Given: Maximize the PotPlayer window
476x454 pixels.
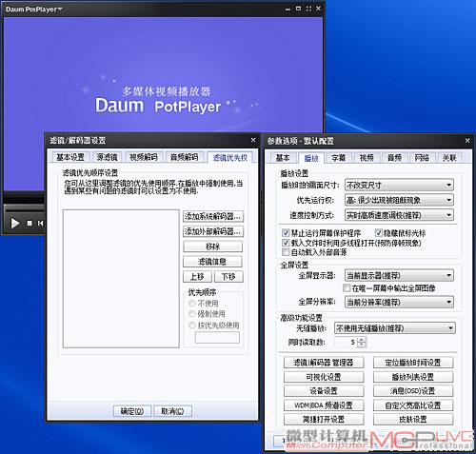Looking at the screenshot, I should click(298, 9).
